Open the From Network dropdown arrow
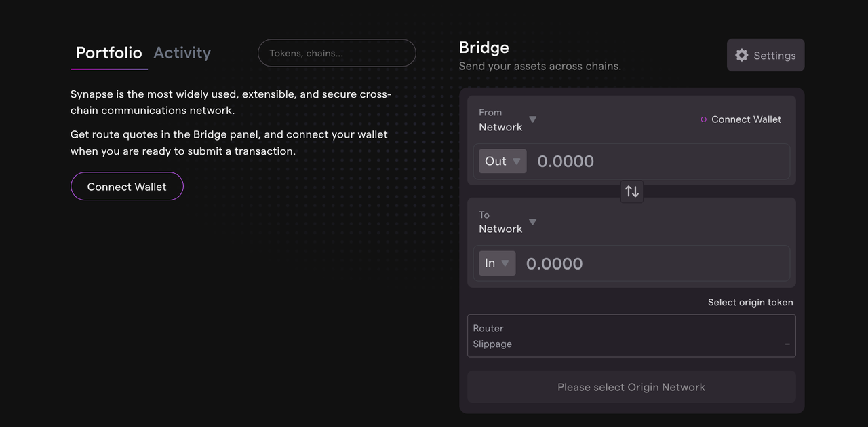868x427 pixels. click(x=532, y=119)
